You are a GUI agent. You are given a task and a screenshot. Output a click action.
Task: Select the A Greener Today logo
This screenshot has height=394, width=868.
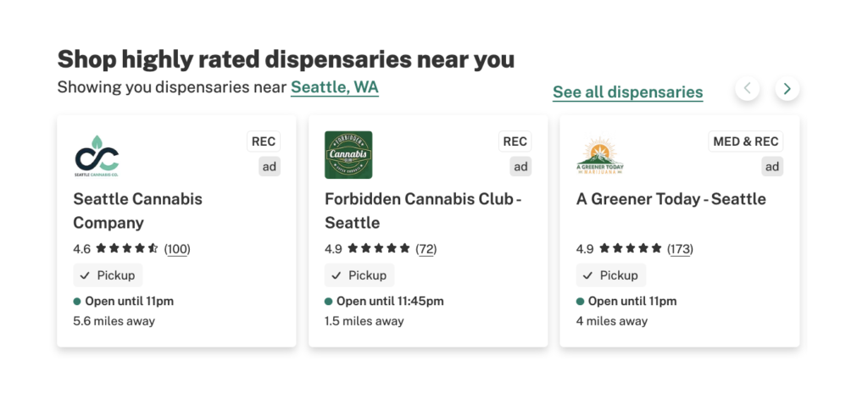600,155
